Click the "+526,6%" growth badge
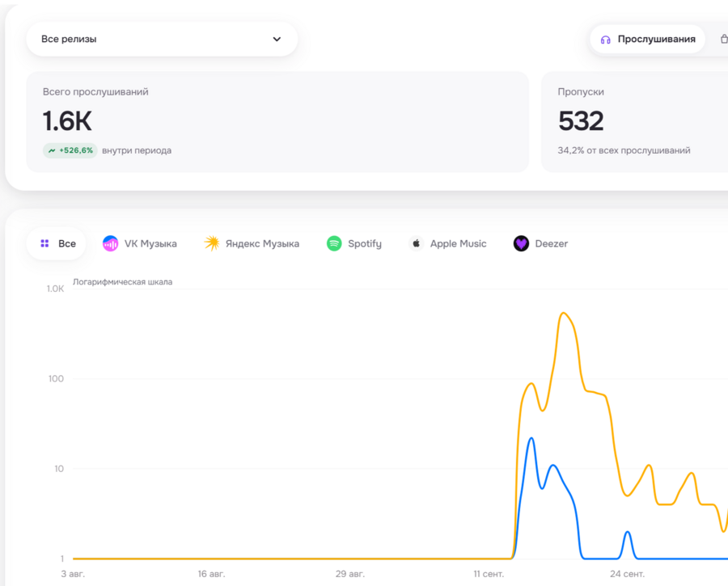Image resolution: width=728 pixels, height=586 pixels. (x=70, y=150)
